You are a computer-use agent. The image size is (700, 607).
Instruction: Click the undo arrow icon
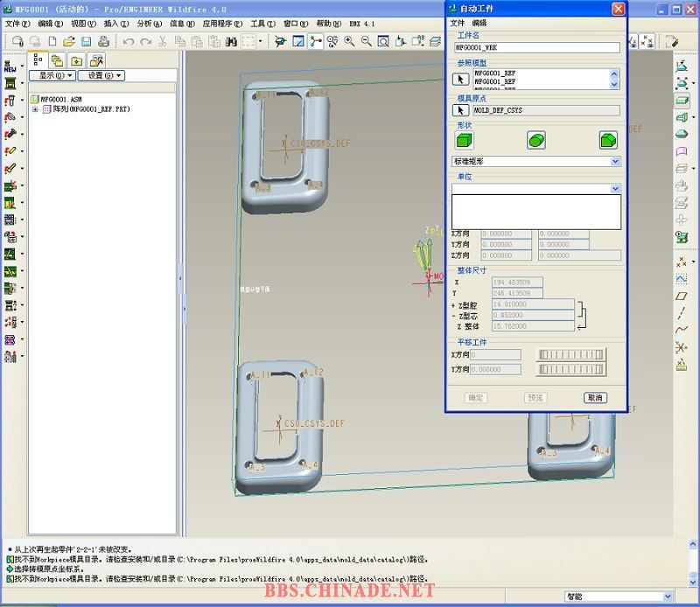tap(129, 41)
